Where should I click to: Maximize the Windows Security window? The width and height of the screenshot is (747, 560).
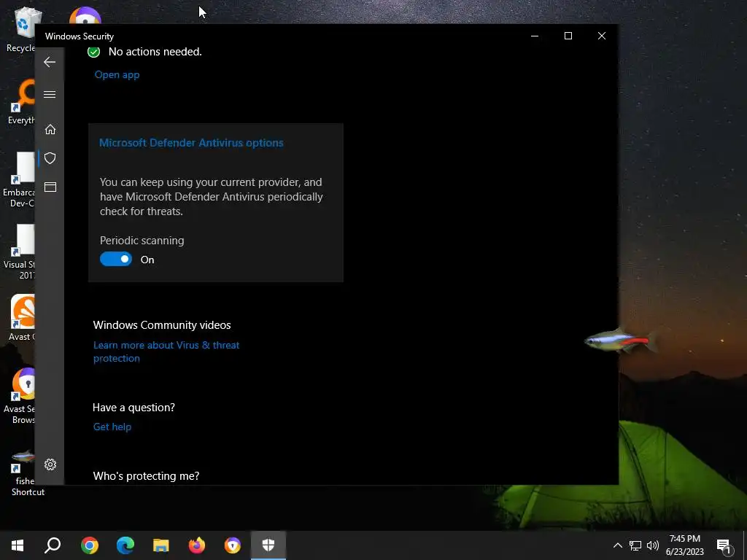[x=568, y=36]
